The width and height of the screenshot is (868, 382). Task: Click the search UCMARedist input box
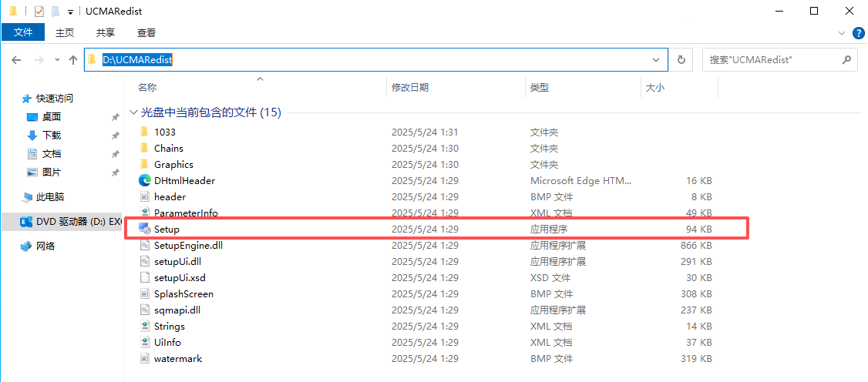pos(769,59)
